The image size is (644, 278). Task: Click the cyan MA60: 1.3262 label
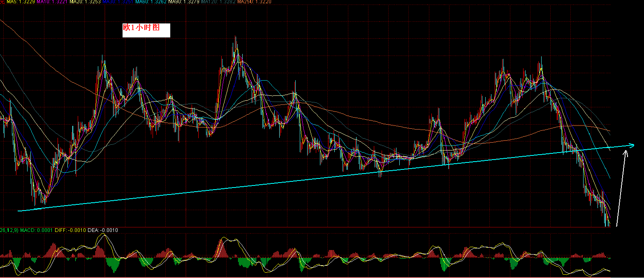pyautogui.click(x=151, y=2)
